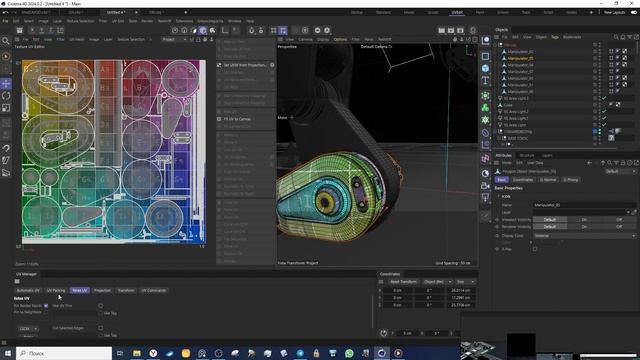Close the Untitled 4 project tab
This screenshot has height=360, width=640.
pyautogui.click(x=136, y=13)
